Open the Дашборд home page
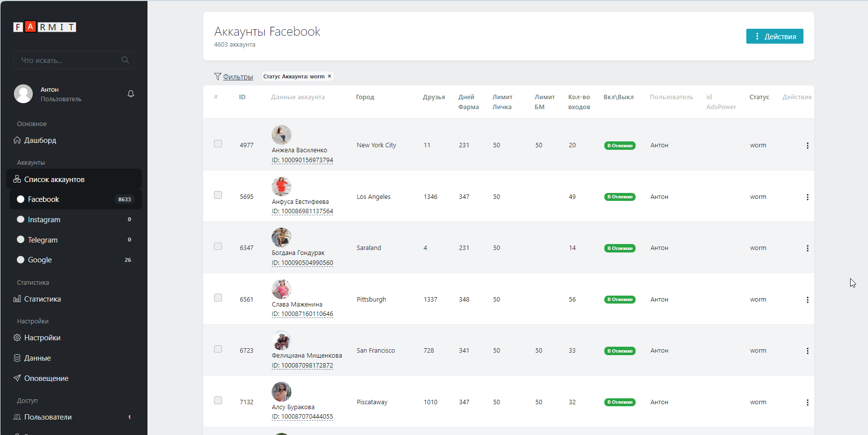This screenshot has height=435, width=868. coord(40,140)
